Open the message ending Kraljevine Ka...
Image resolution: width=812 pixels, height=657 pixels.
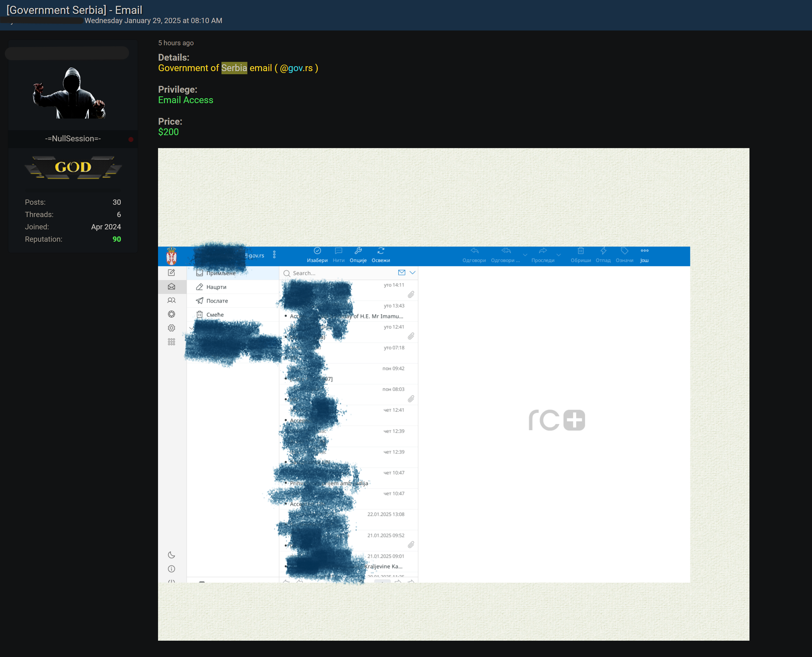(x=348, y=562)
